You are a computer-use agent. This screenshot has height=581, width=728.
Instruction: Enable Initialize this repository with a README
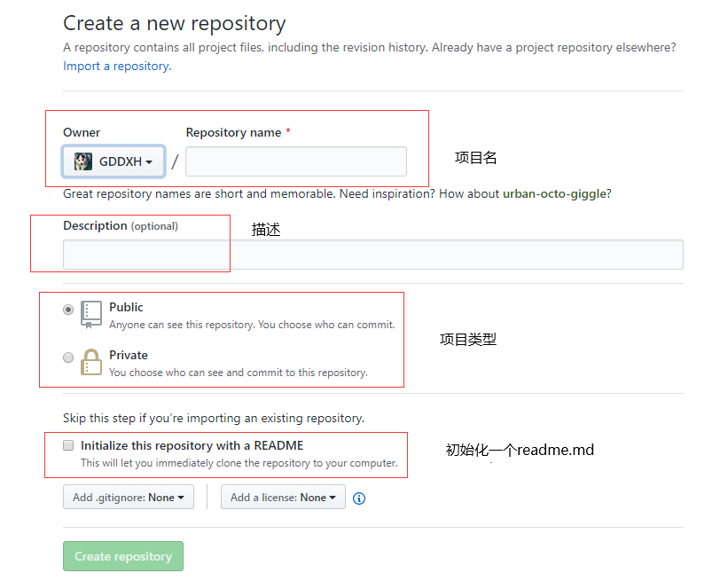(x=68, y=445)
